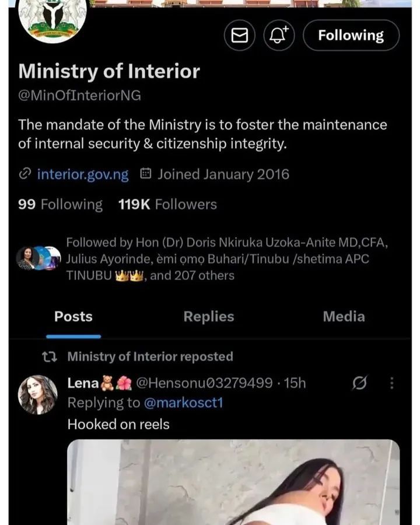This screenshot has height=525, width=420.
Task: Tap the calendar joined-date icon
Action: (146, 174)
